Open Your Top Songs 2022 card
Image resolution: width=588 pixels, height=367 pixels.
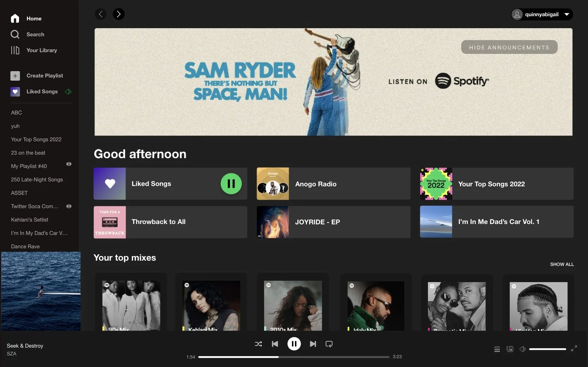(497, 183)
